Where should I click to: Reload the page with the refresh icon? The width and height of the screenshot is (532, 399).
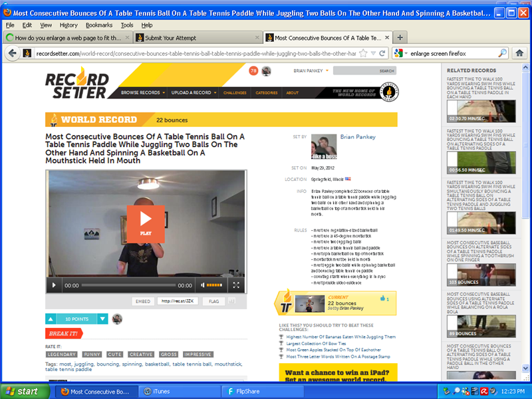382,53
